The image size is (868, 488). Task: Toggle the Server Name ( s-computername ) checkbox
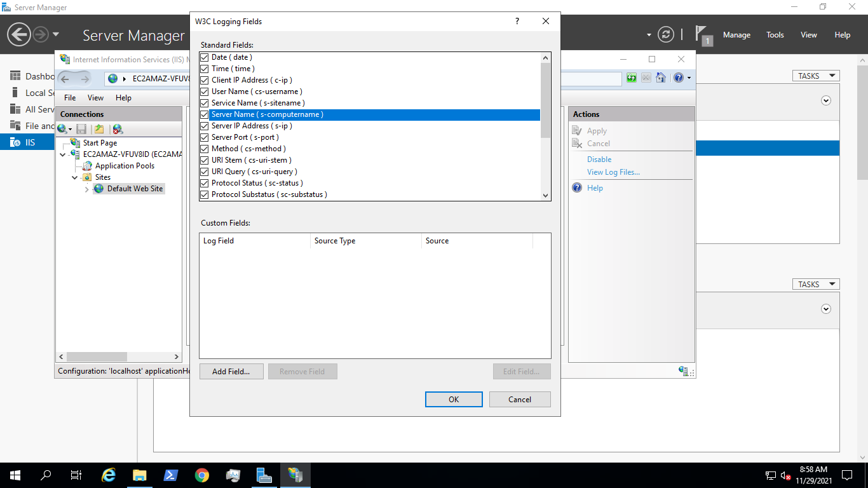[205, 114]
